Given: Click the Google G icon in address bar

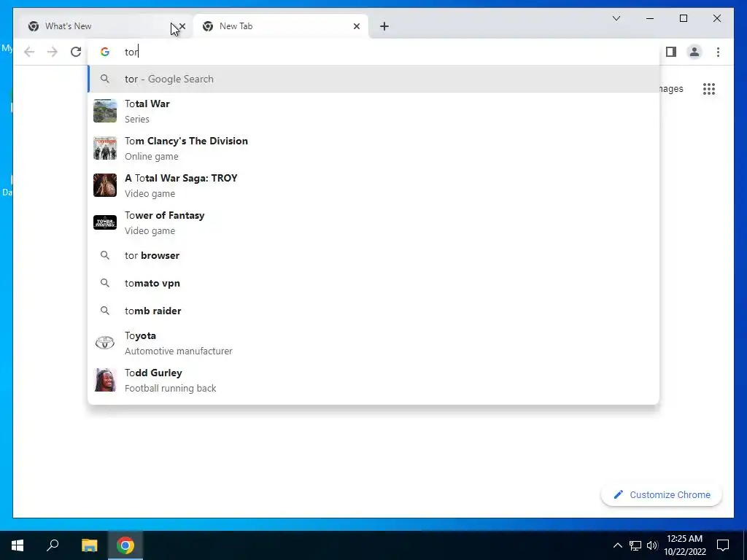Looking at the screenshot, I should pyautogui.click(x=105, y=52).
